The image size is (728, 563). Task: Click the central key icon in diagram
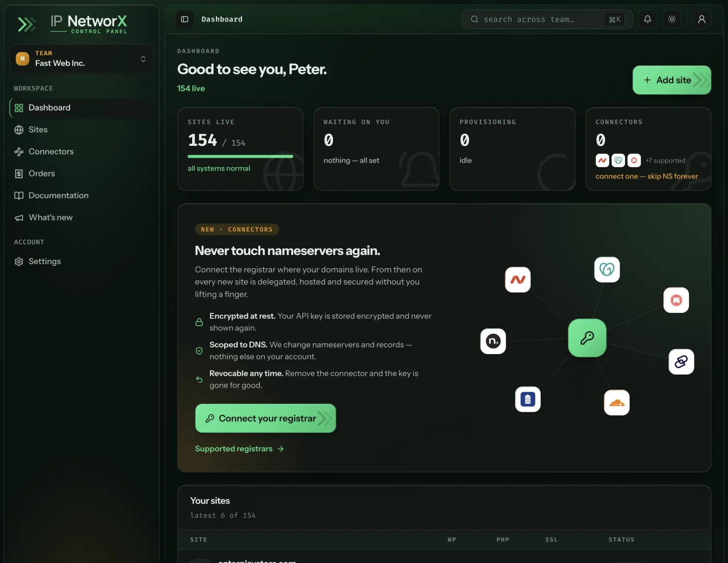(587, 338)
